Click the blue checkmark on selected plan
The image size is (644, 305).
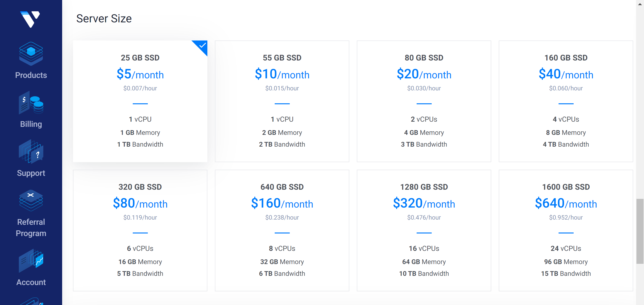(x=202, y=45)
